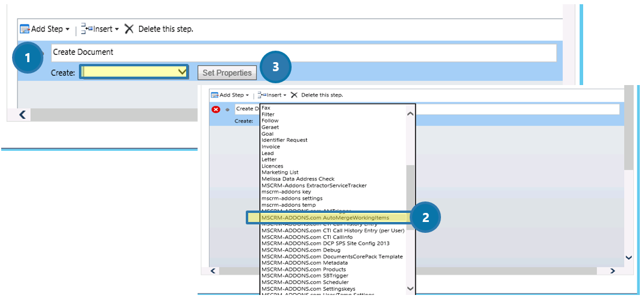Select Identifier Request from entity list
Screen dimensions: 644x301
[x=284, y=140]
